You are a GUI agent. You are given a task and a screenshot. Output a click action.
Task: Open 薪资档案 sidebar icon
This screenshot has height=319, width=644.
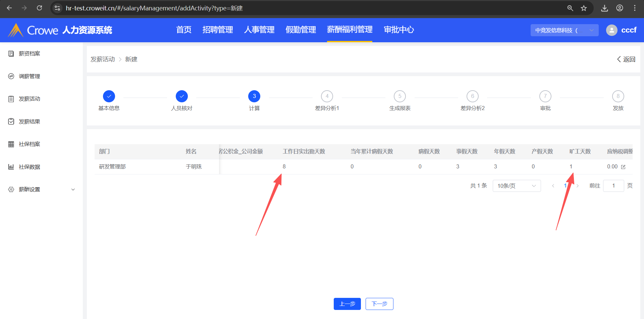(11, 54)
